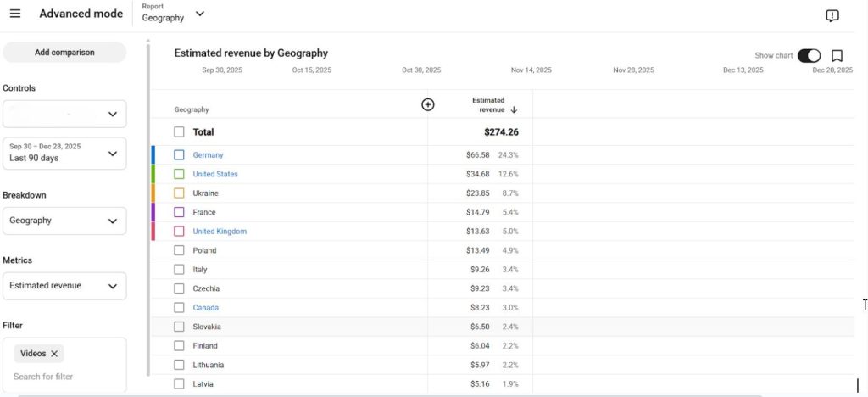Save report with the bookmark icon
The width and height of the screenshot is (868, 397).
pyautogui.click(x=837, y=55)
